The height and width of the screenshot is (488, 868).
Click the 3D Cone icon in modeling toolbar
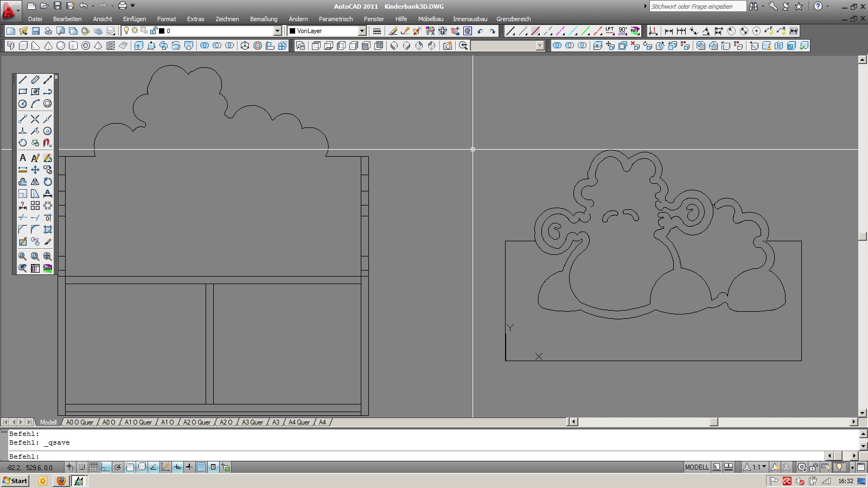48,46
